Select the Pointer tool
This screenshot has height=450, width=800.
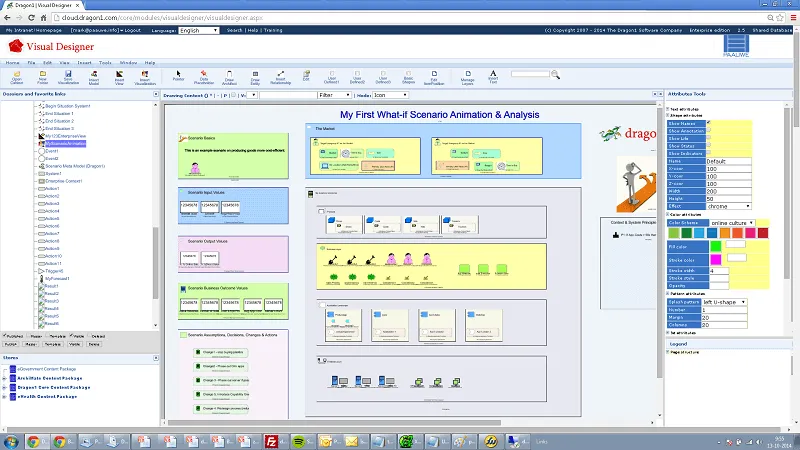coord(178,77)
